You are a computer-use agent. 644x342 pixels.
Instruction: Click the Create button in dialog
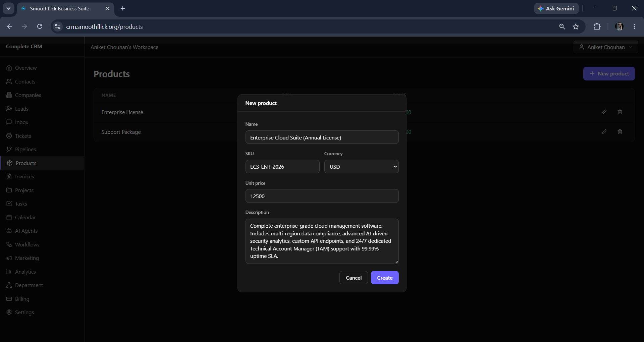point(385,278)
